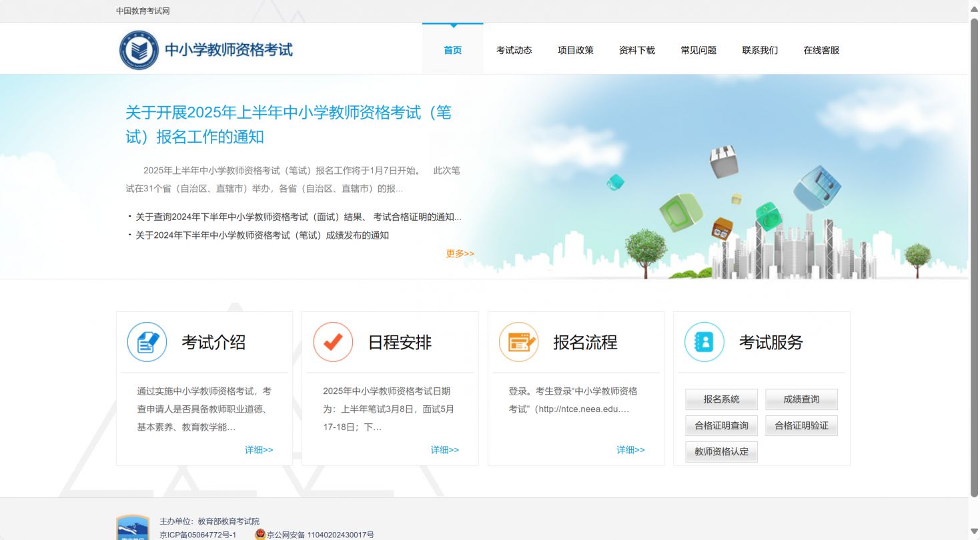The width and height of the screenshot is (980, 540).
Task: Click the 2025年考试日期 description text
Action: 389,409
